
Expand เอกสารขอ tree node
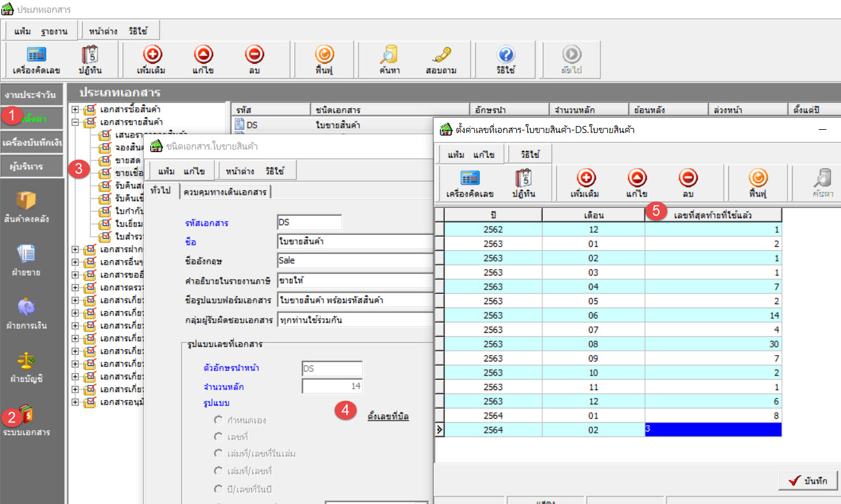click(x=75, y=274)
